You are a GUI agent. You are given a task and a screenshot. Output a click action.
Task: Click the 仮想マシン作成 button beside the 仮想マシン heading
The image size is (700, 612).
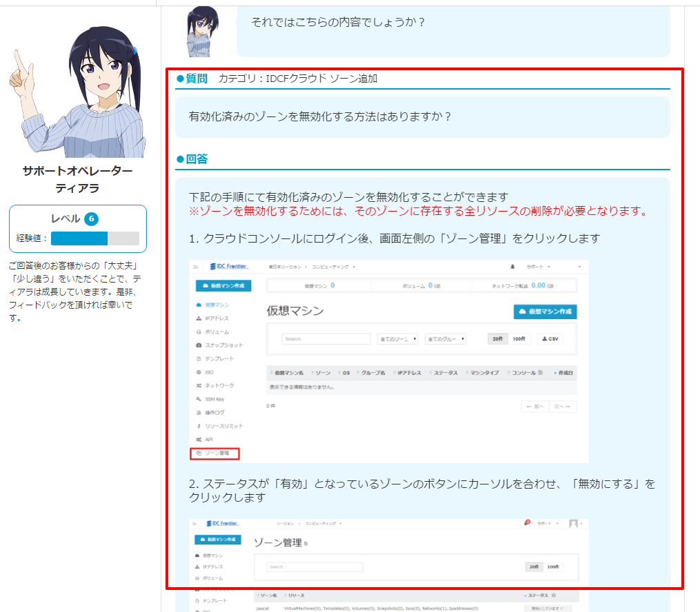[x=545, y=312]
